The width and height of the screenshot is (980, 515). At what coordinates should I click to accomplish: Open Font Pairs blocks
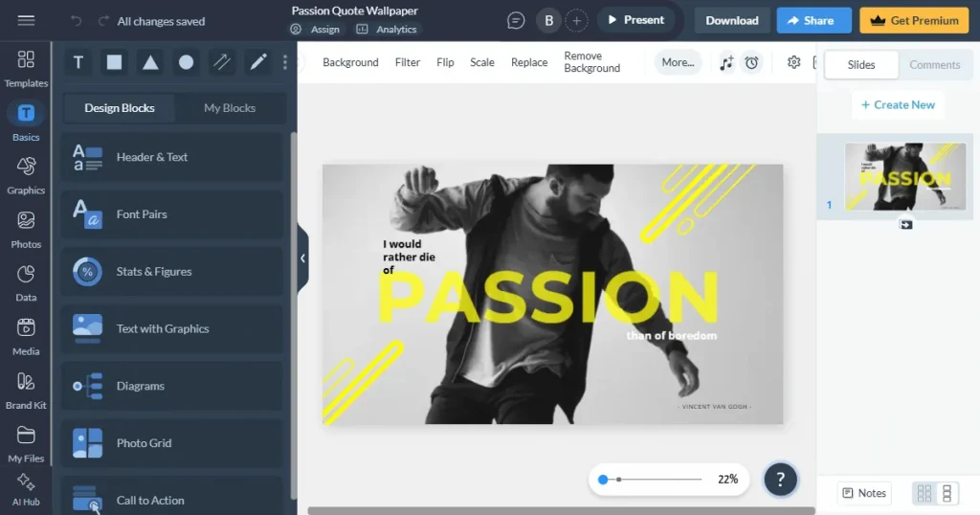[x=172, y=214]
